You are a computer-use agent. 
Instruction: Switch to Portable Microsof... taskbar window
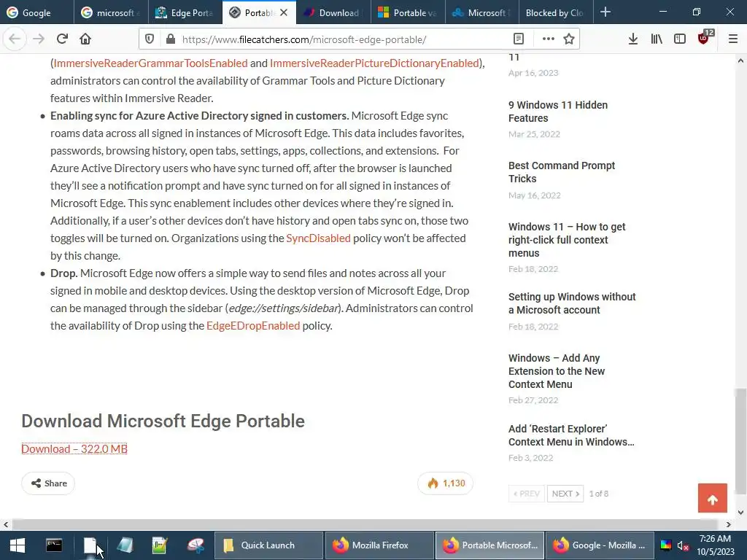coord(489,545)
